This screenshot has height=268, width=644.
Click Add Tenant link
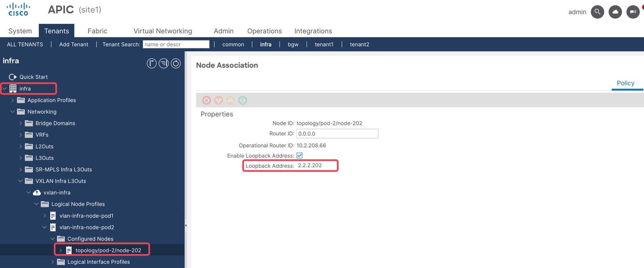[x=74, y=44]
